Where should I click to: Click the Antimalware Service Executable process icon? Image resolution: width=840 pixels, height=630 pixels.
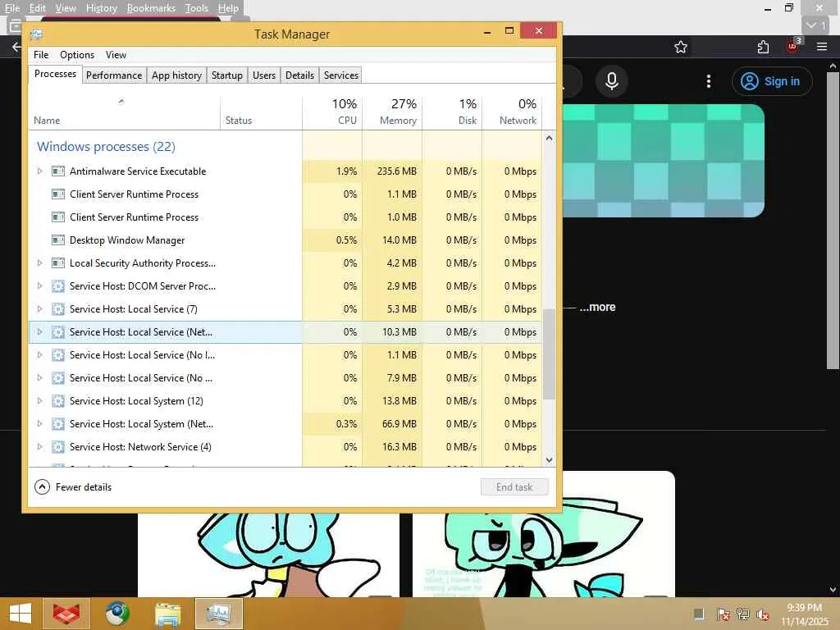58,171
